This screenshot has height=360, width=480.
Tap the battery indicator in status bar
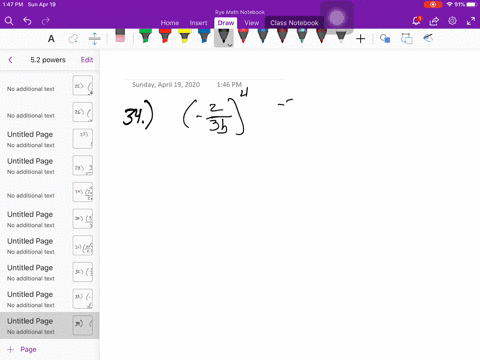(471, 5)
